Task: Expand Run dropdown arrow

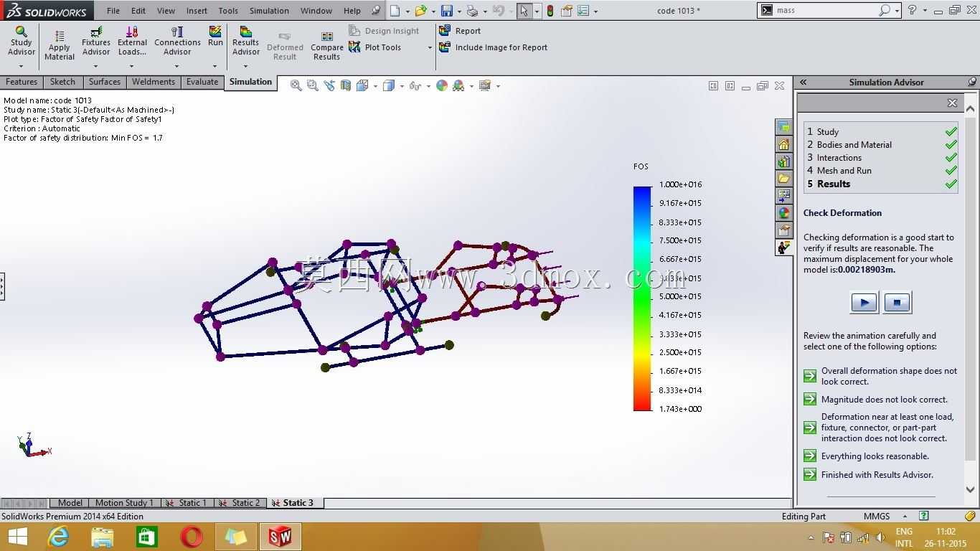Action: [215, 67]
